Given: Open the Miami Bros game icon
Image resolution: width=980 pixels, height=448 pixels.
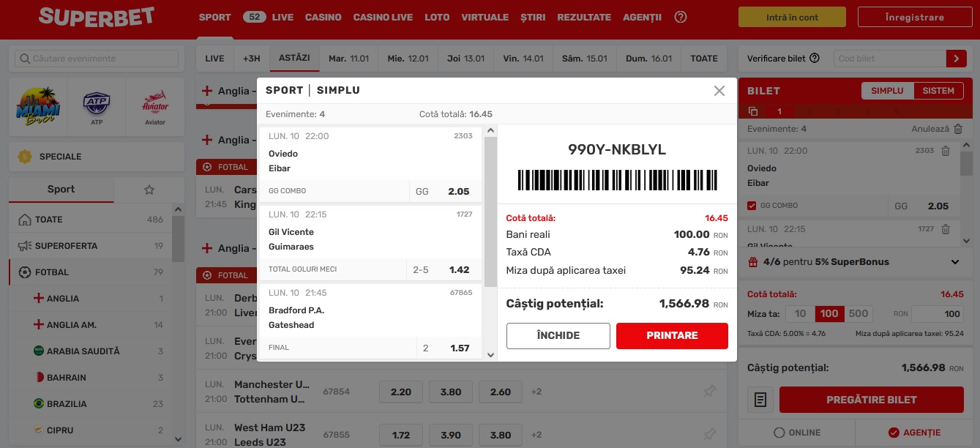Looking at the screenshot, I should coord(37,107).
